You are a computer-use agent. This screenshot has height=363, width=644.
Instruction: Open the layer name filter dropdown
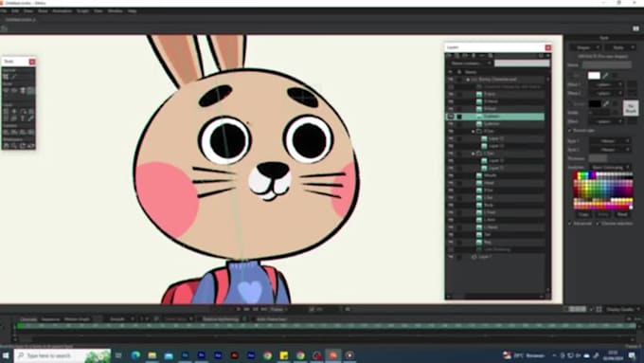pyautogui.click(x=470, y=64)
